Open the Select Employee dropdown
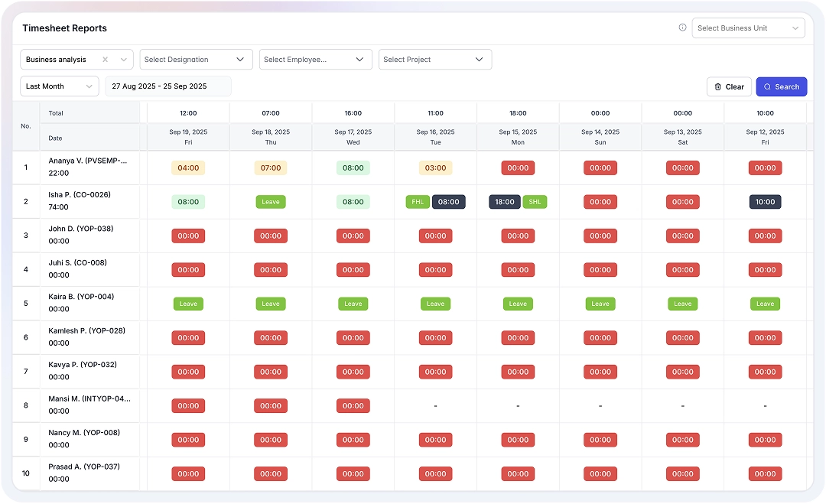The height and width of the screenshot is (504, 826). (x=315, y=59)
